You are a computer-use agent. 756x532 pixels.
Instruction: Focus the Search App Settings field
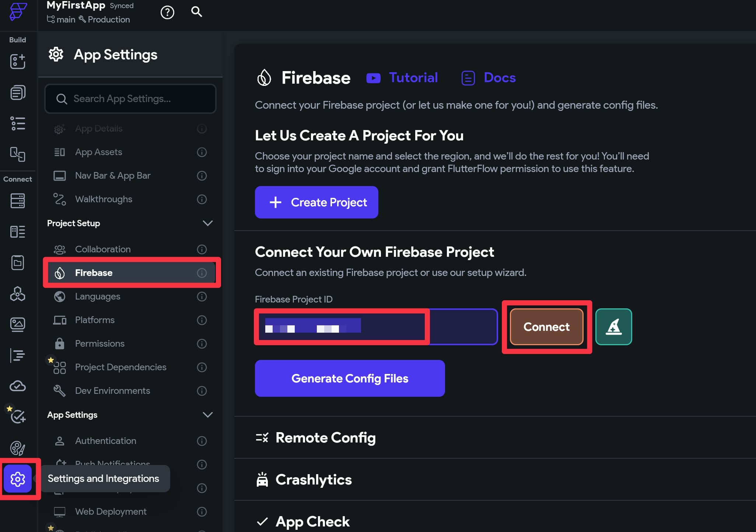tap(130, 99)
